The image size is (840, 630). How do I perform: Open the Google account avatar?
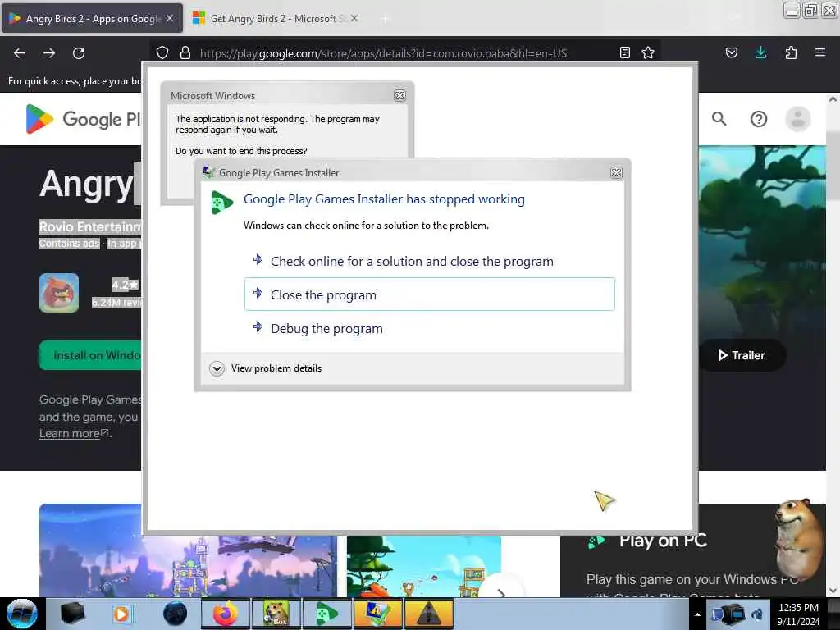click(797, 118)
